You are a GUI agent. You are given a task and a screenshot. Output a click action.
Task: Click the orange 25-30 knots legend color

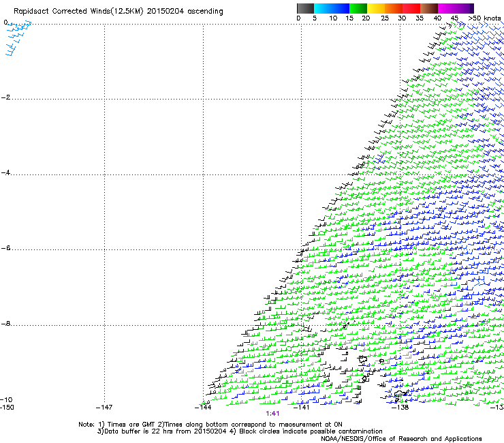(394, 8)
